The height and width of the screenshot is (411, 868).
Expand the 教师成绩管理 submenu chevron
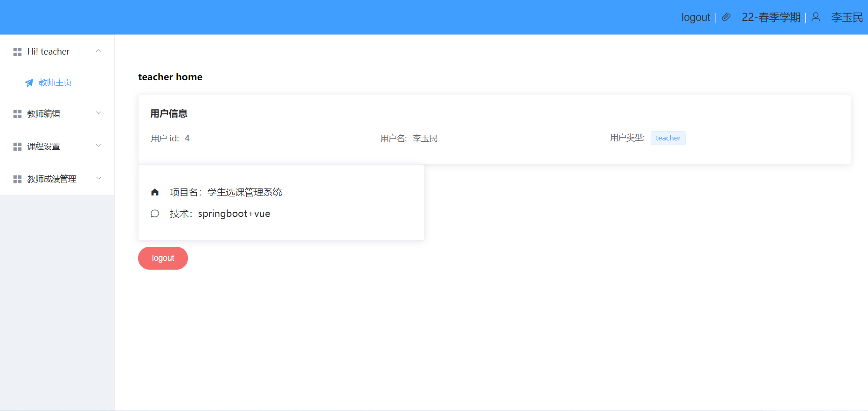(x=98, y=178)
